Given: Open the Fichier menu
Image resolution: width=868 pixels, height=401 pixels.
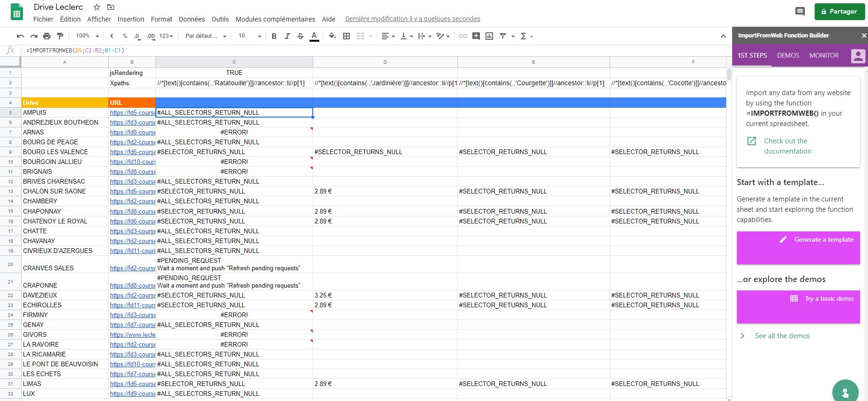Looking at the screenshot, I should pyautogui.click(x=43, y=19).
